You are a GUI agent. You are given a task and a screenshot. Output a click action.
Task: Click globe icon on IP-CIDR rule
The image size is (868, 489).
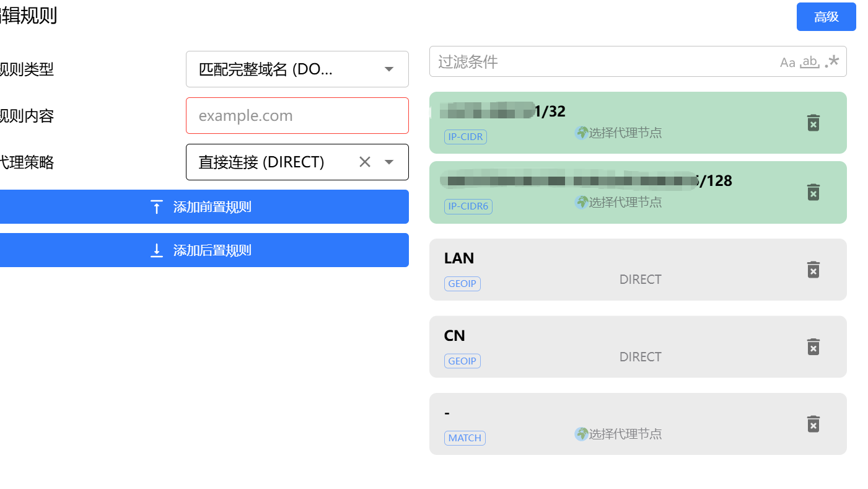click(x=581, y=133)
